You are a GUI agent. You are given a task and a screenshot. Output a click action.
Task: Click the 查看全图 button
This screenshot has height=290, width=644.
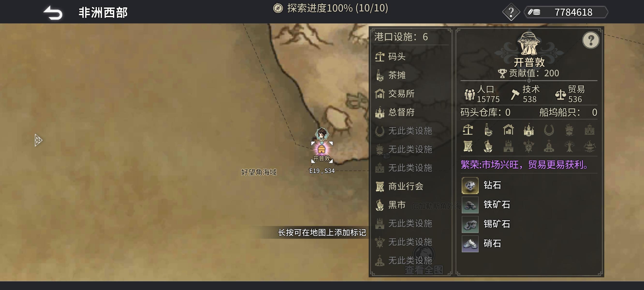click(x=424, y=270)
